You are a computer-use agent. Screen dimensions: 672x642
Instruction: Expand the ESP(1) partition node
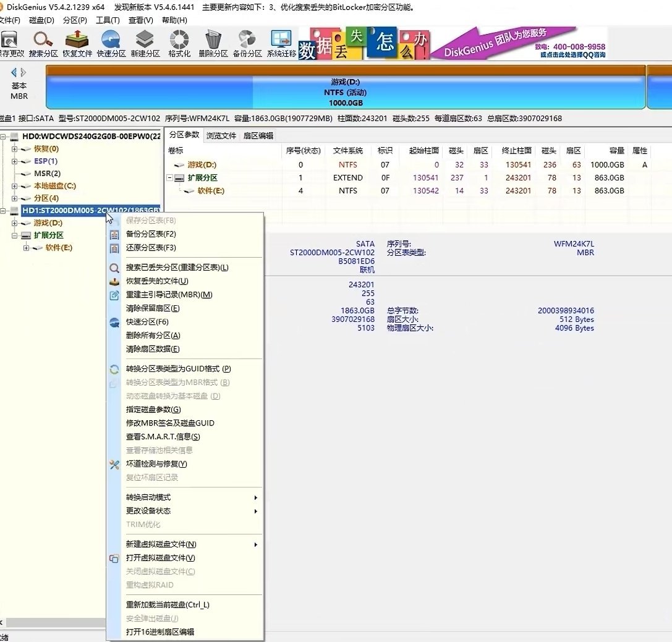coord(15,161)
